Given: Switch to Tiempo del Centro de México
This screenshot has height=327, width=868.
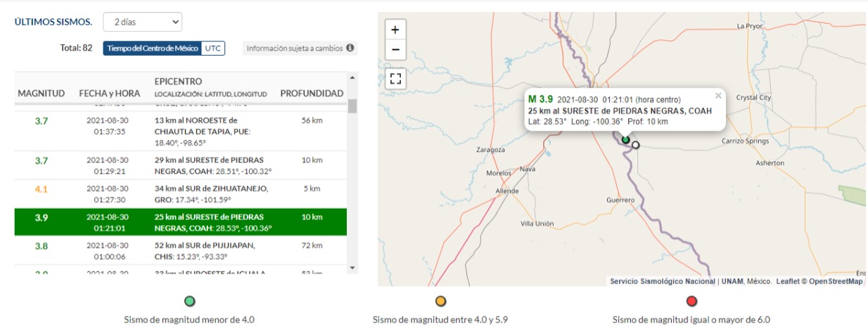Looking at the screenshot, I should click(152, 49).
